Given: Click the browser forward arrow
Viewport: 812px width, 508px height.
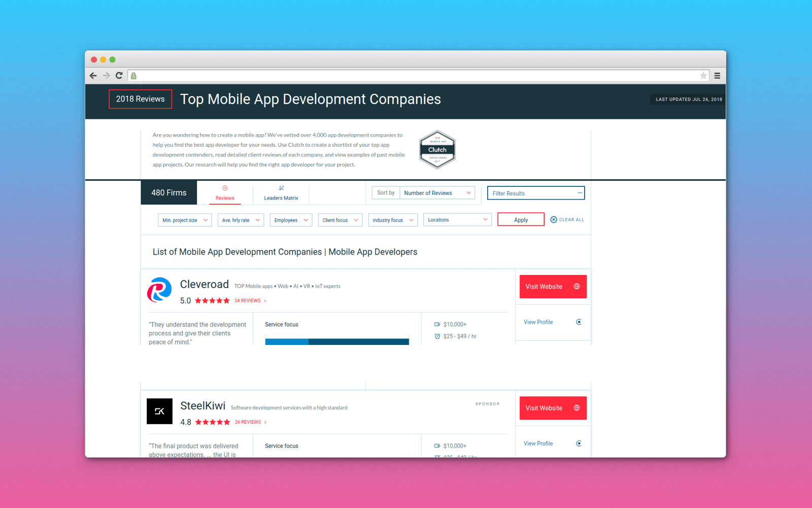Looking at the screenshot, I should point(107,76).
